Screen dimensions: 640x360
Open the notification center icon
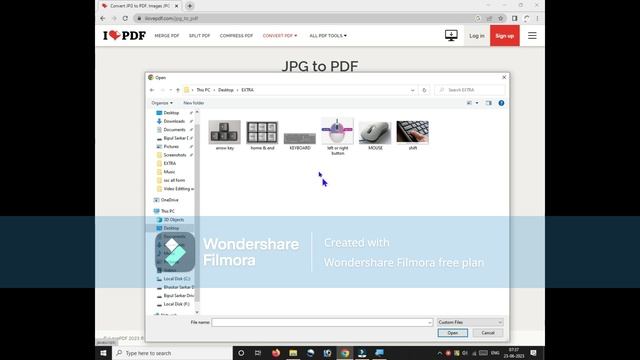533,353
